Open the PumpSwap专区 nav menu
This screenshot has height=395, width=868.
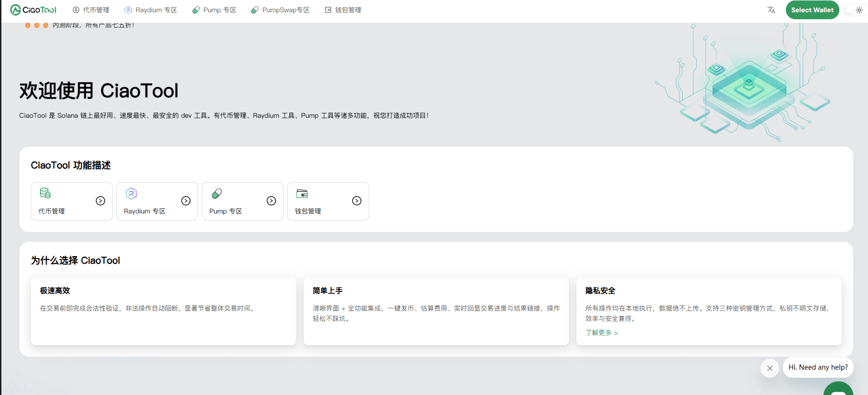click(280, 10)
